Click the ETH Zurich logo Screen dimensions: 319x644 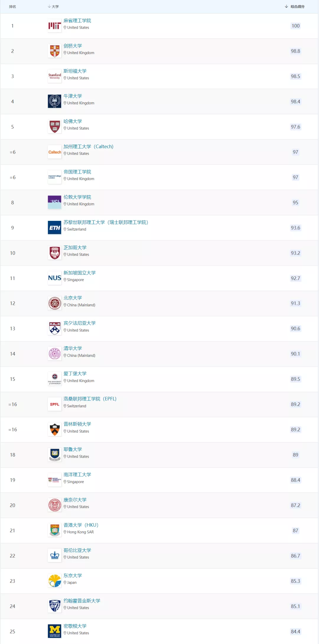pyautogui.click(x=55, y=228)
